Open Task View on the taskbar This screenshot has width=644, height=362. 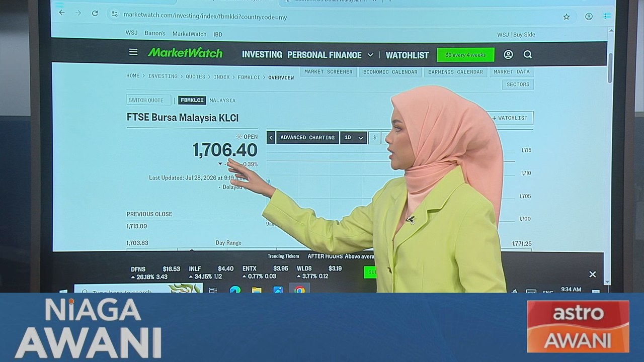pyautogui.click(x=213, y=290)
